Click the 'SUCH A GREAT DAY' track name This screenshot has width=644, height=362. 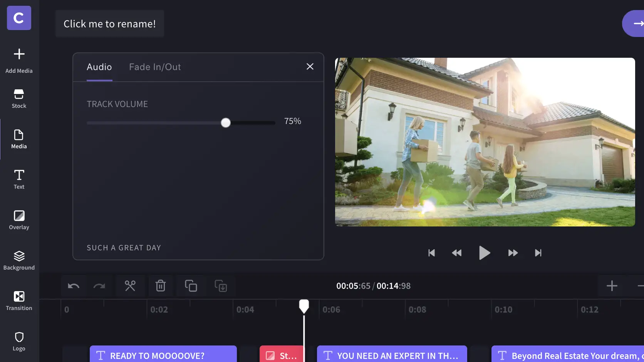pos(124,248)
